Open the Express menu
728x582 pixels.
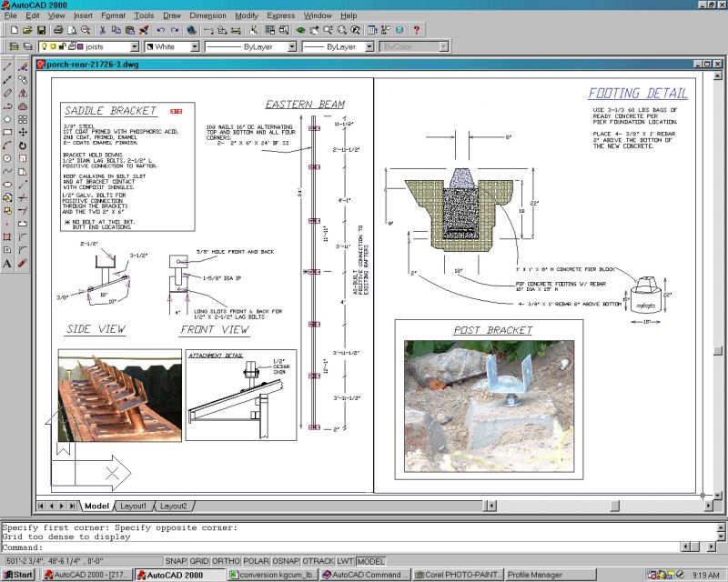[281, 15]
